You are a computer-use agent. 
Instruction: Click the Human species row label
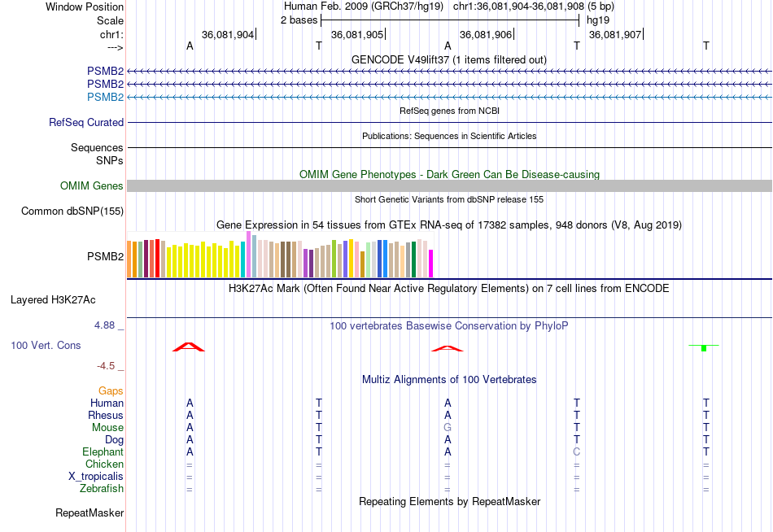[107, 403]
